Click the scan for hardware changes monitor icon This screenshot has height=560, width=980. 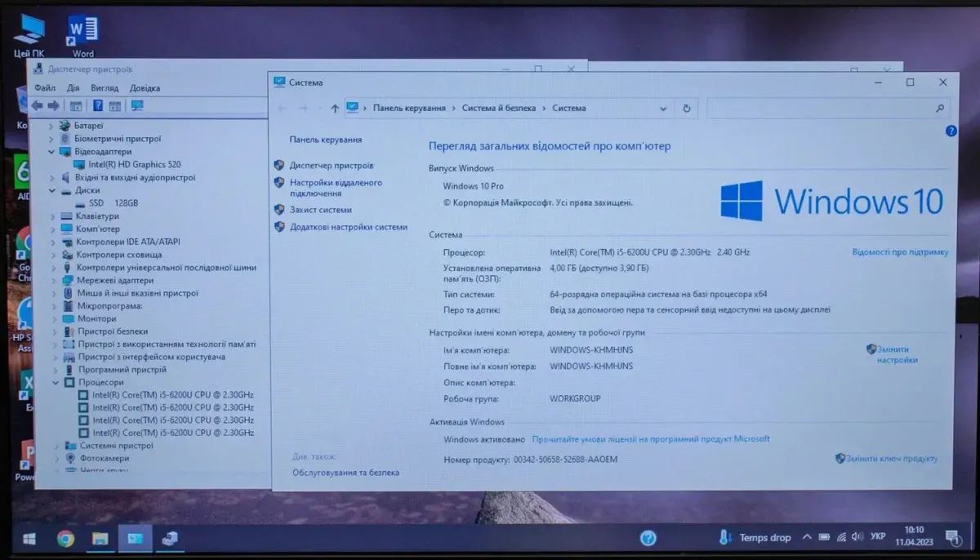click(137, 105)
